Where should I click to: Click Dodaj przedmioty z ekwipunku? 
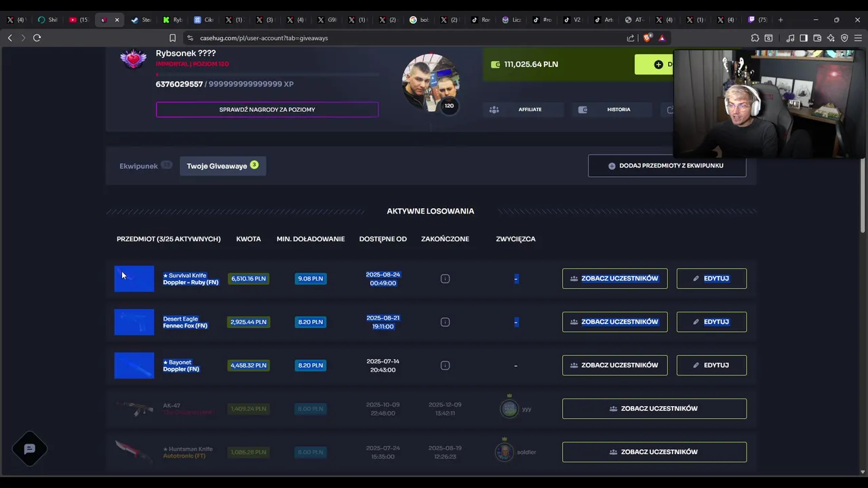pos(667,165)
